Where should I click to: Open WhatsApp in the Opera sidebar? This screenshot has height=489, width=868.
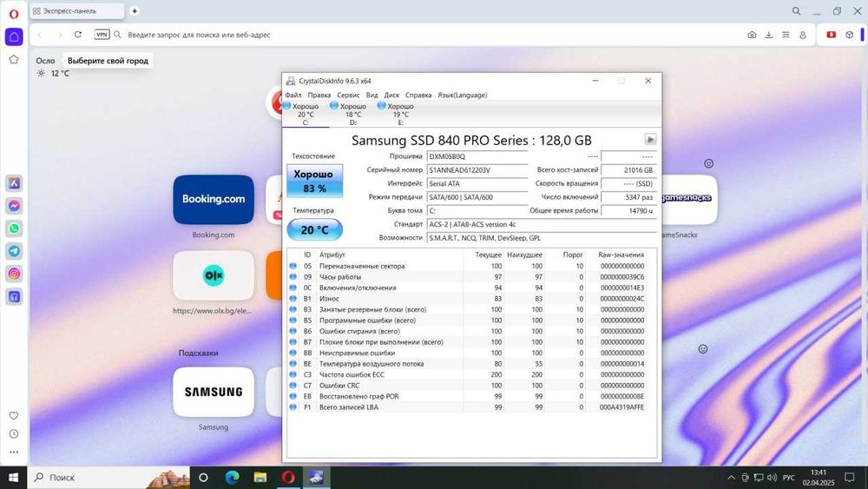pyautogui.click(x=14, y=228)
